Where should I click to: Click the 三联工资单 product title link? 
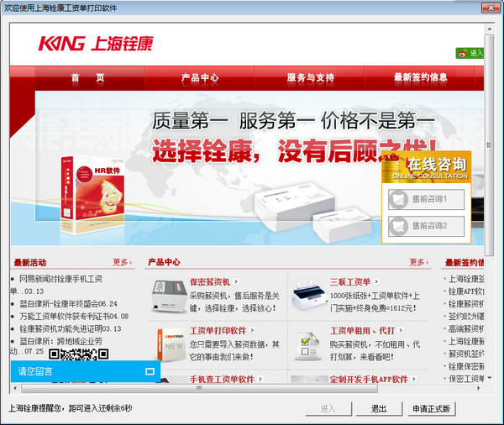click(x=350, y=282)
